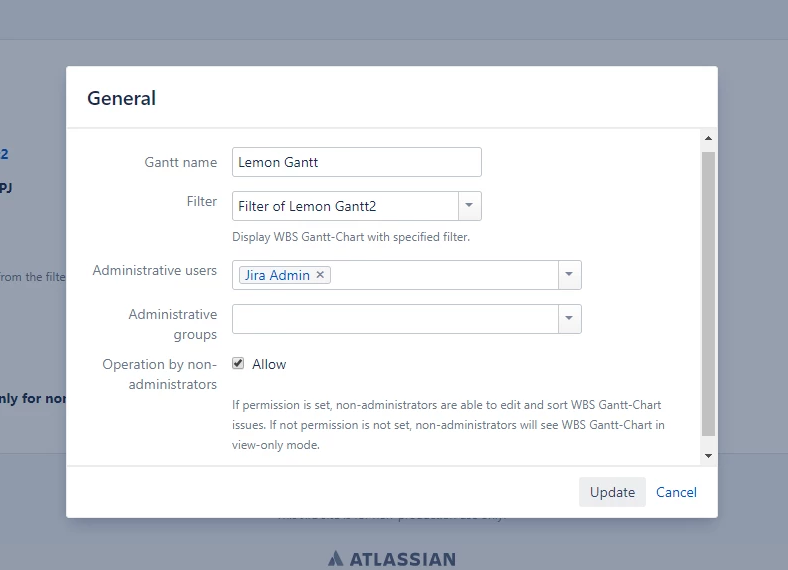Remove Jira Admin from administrative users

[x=320, y=275]
